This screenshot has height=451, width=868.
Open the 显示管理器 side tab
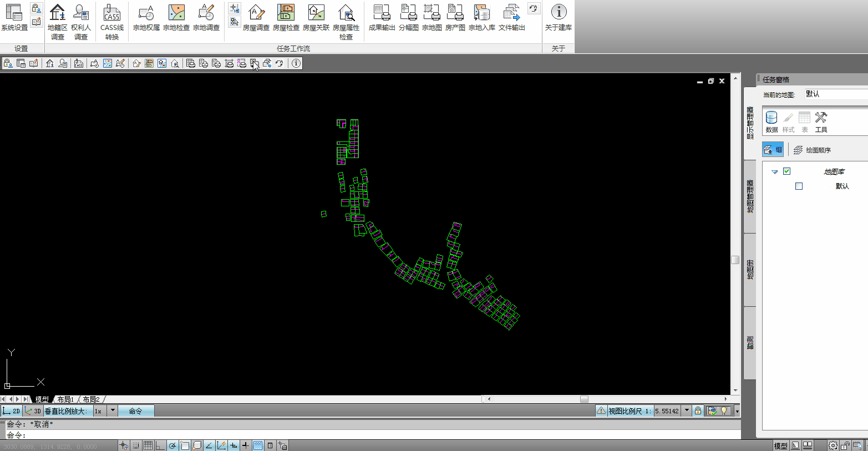click(750, 123)
